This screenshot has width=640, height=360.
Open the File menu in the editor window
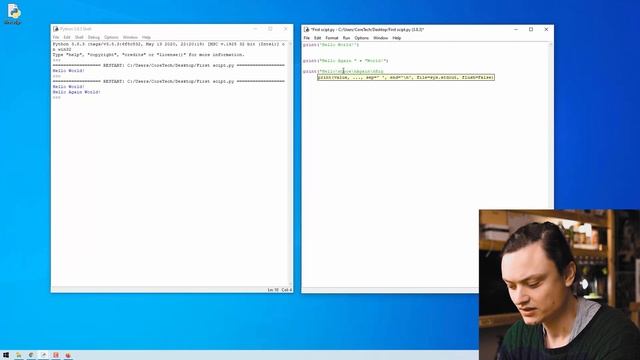(x=307, y=38)
